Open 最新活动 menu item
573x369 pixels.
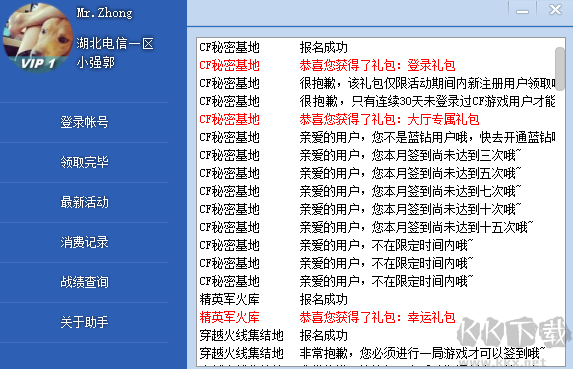click(x=84, y=202)
